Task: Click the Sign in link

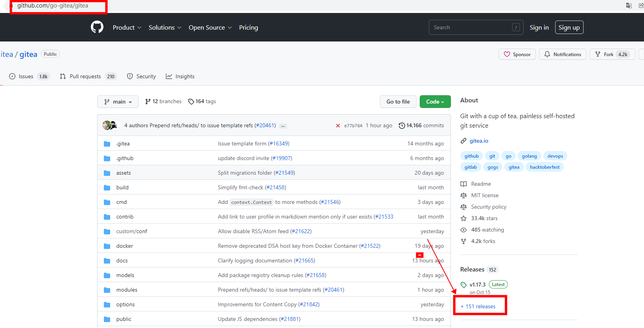Action: [x=539, y=27]
